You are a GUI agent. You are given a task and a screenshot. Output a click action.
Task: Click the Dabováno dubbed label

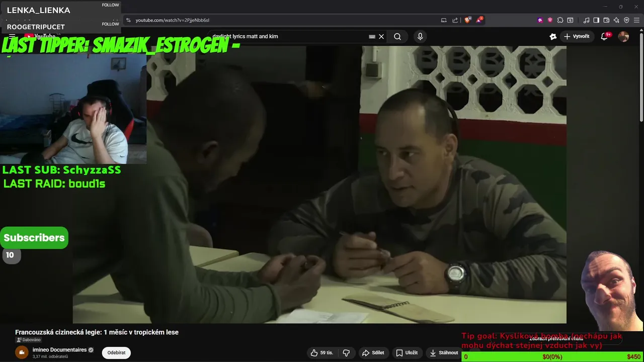pos(28,340)
